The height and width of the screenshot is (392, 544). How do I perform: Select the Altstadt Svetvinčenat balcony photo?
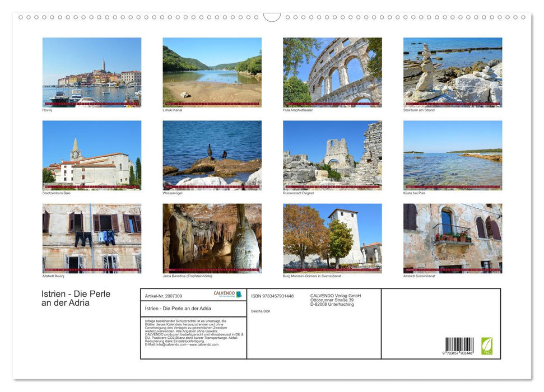click(x=453, y=238)
